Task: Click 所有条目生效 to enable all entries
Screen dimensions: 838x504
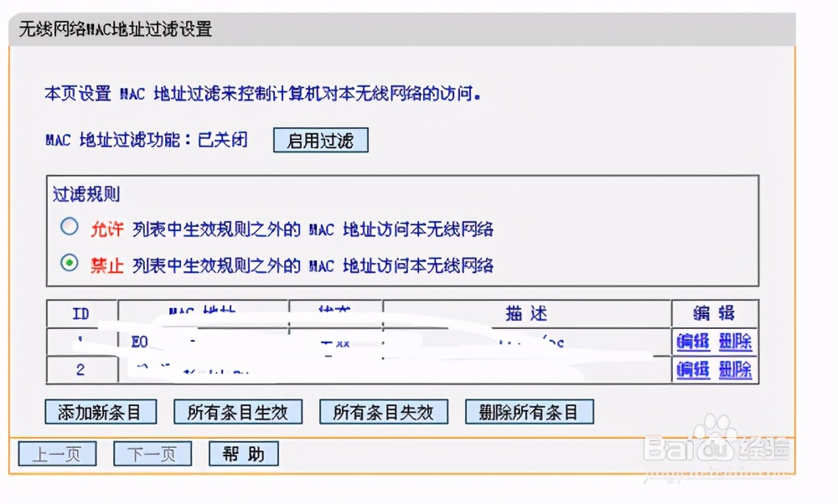Action: 238,411
